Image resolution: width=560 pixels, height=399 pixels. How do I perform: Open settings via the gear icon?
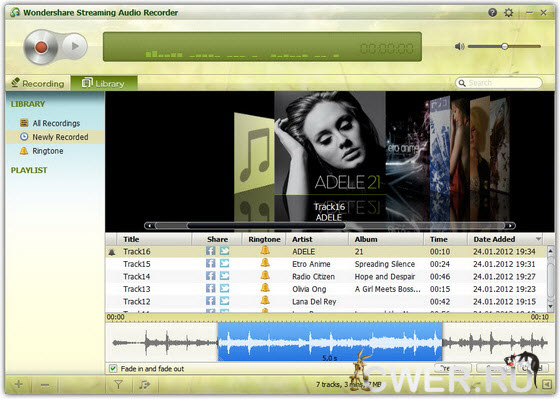tap(509, 13)
